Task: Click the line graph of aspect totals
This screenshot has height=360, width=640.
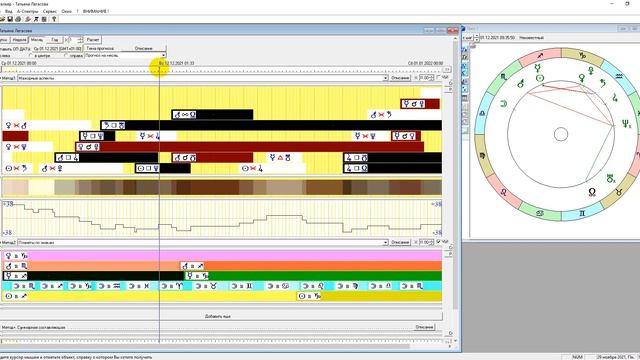Action: coord(222,218)
